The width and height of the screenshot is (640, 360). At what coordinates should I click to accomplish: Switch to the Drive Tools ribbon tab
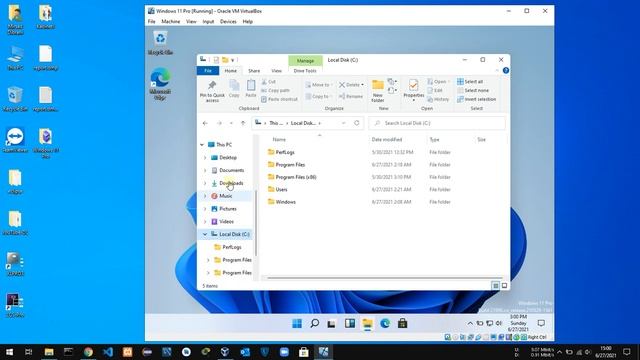pos(305,71)
